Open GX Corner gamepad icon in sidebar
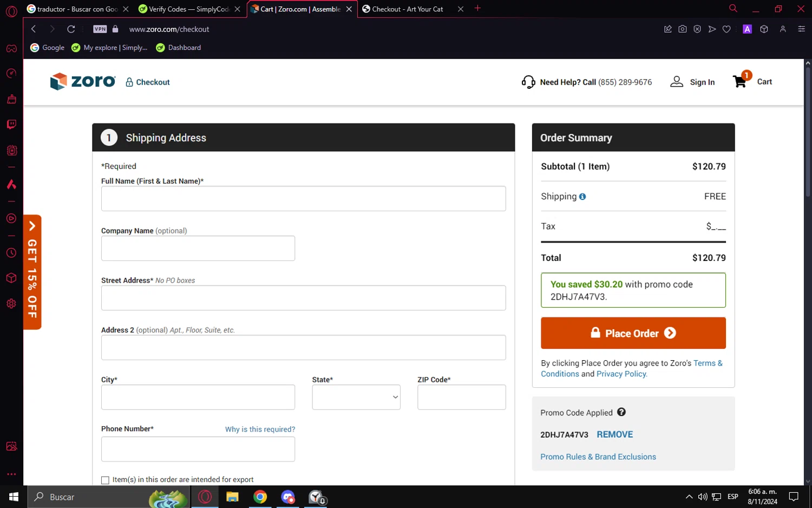 [11, 49]
